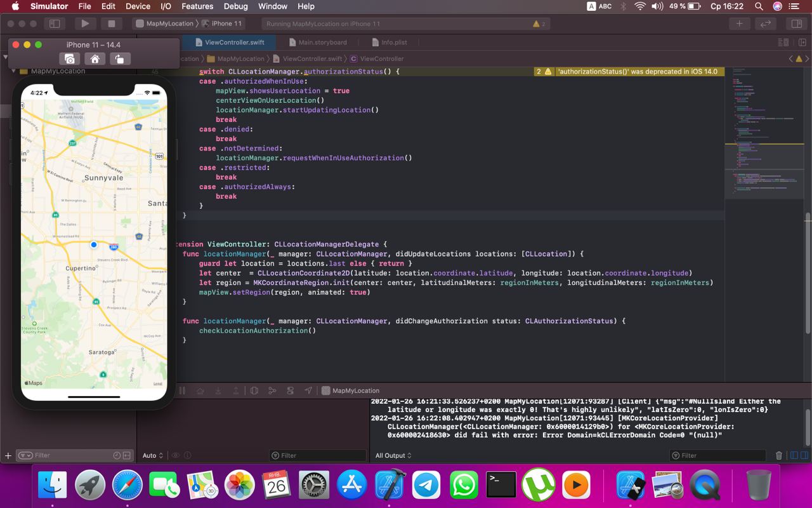This screenshot has width=812, height=508.
Task: Rotate the iPhone 11 simulator device
Action: [119, 59]
